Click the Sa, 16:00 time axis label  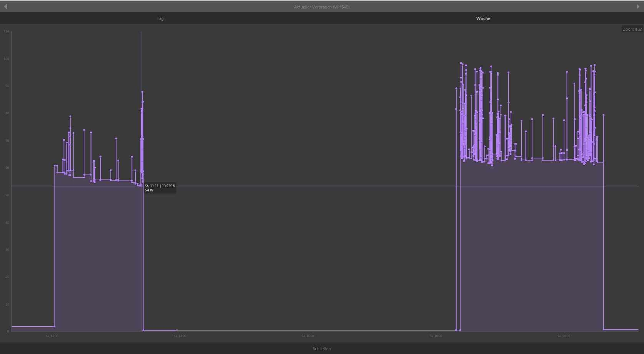point(308,336)
